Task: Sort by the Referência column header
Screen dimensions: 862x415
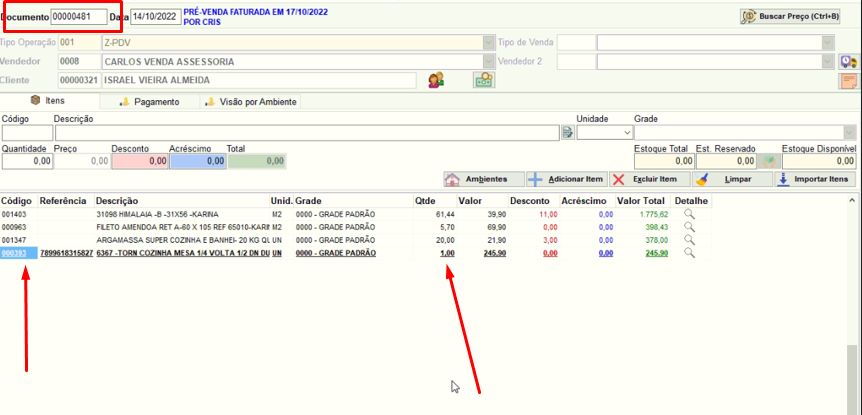Action: pyautogui.click(x=65, y=201)
